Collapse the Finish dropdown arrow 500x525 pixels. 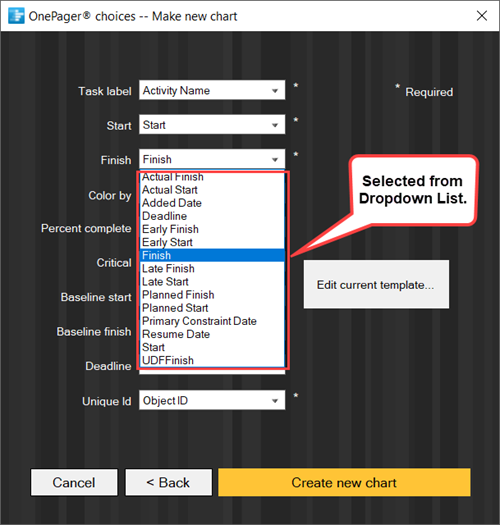tap(275, 160)
